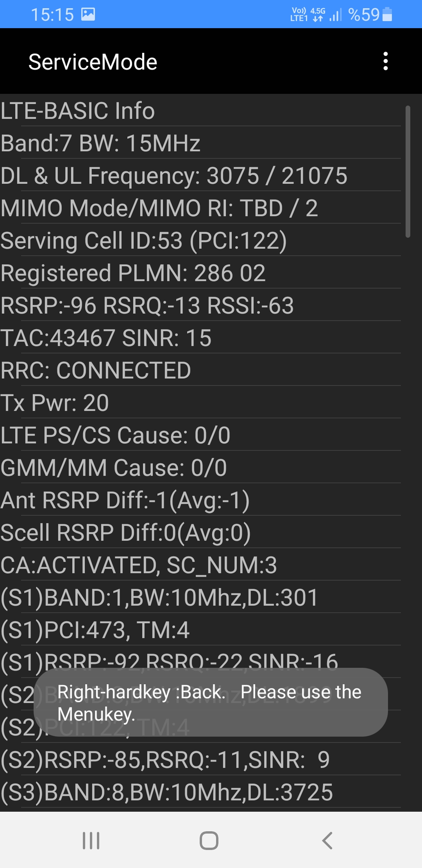Click the vertical scrollbar thumb

click(x=408, y=171)
